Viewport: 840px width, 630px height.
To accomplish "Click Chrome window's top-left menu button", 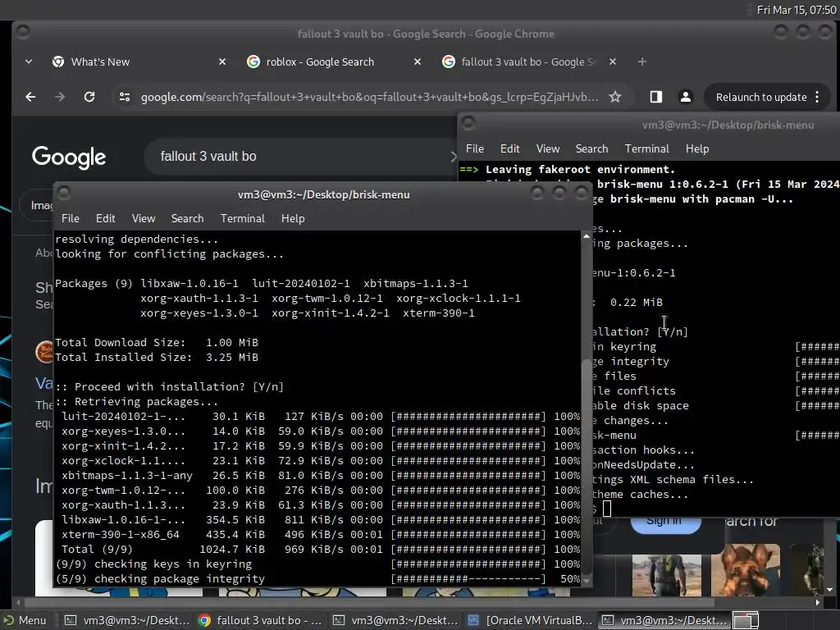I will [22, 32].
